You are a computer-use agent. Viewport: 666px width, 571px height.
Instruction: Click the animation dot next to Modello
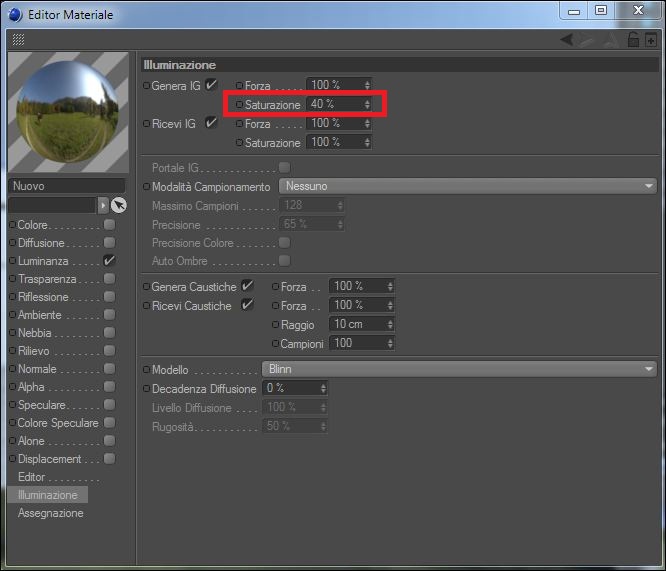click(147, 370)
